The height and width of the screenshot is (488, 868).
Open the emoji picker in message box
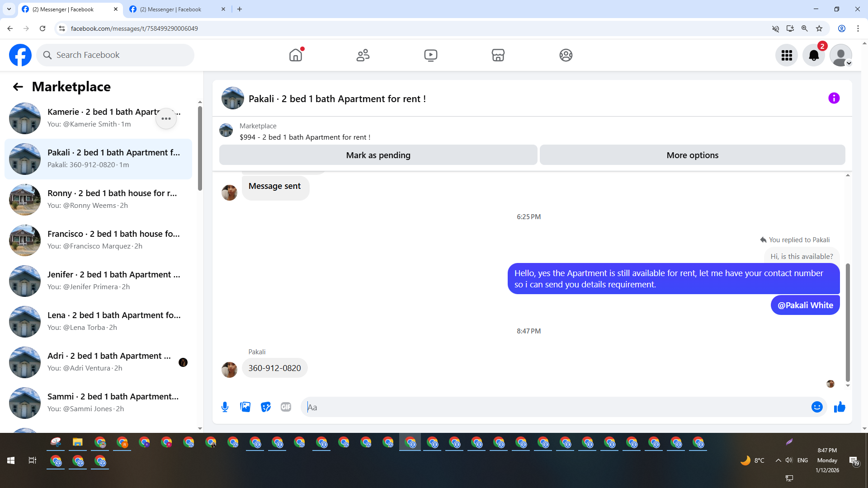coord(816,407)
